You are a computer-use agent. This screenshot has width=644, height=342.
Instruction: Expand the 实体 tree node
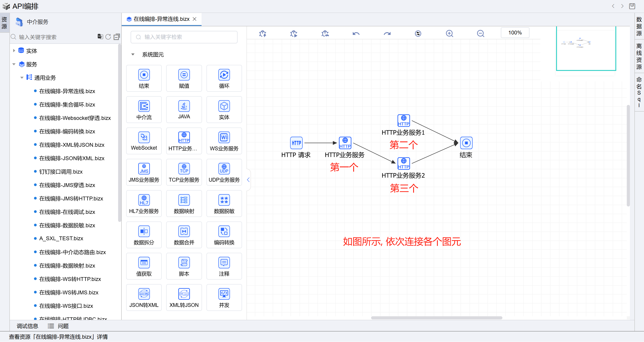point(14,51)
